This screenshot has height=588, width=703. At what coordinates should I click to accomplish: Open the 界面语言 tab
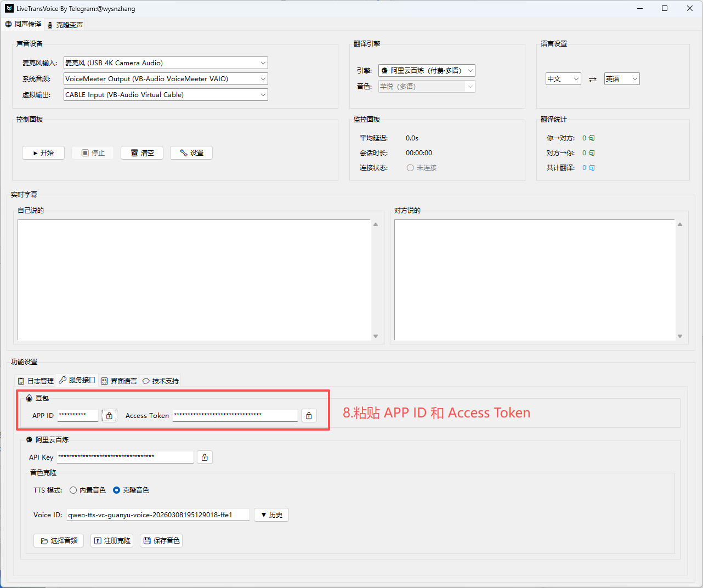[x=119, y=381]
